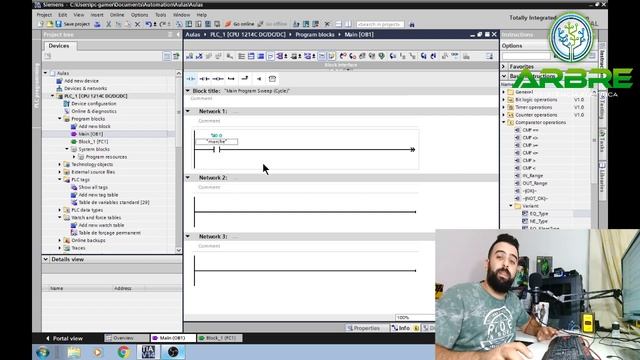Insert an output coil instruction
640x360 pixels.
coord(218,78)
